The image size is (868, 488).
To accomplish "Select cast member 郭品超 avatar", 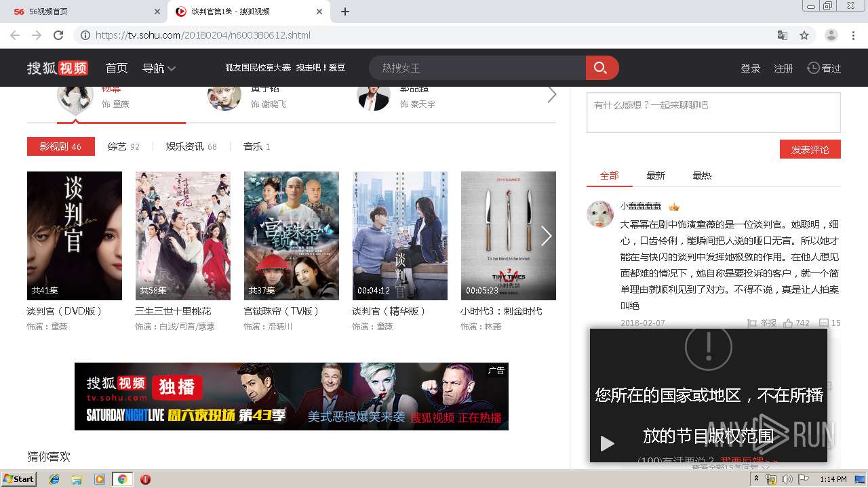I will [374, 98].
